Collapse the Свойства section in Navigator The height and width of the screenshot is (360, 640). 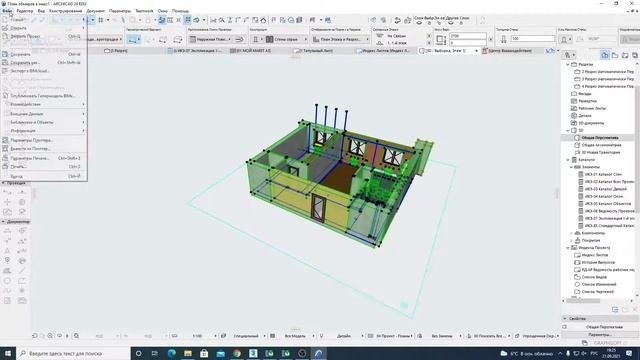(565, 318)
